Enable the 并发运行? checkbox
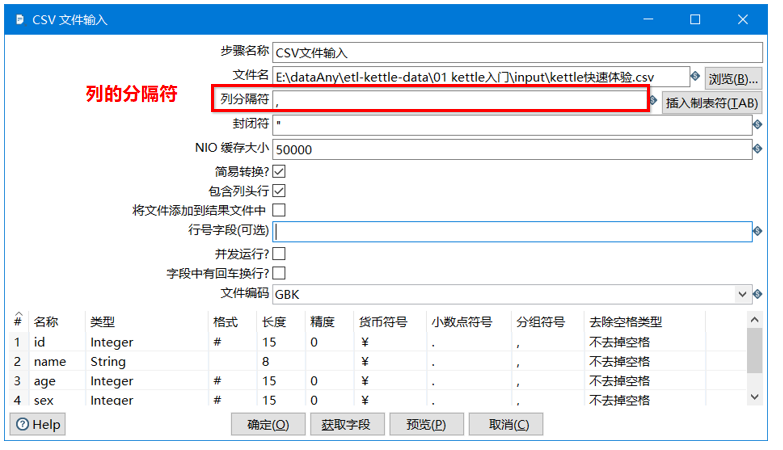The height and width of the screenshot is (450, 783). pyautogui.click(x=279, y=254)
